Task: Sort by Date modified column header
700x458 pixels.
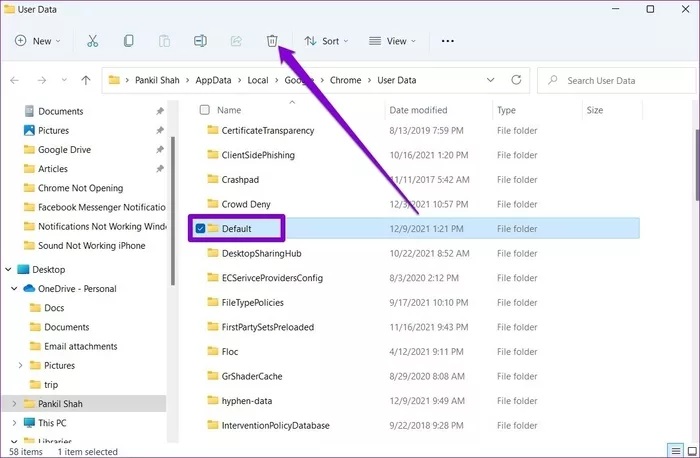Action: coord(418,110)
